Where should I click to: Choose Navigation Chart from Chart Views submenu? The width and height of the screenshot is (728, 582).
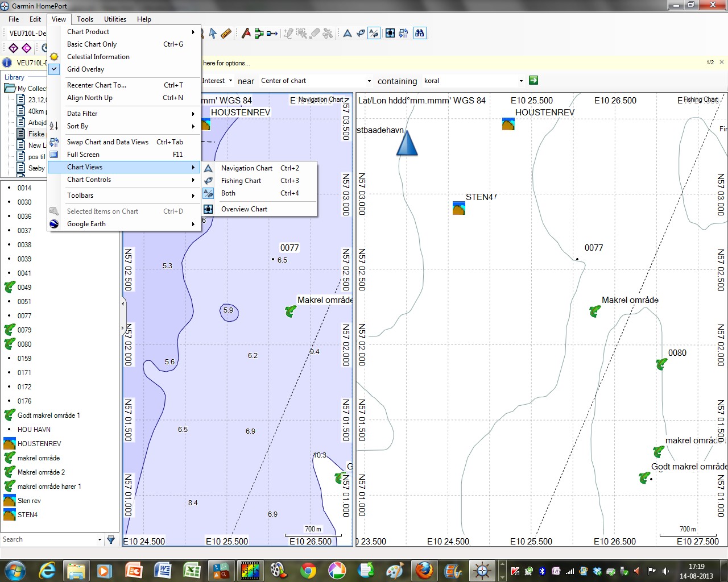pyautogui.click(x=259, y=168)
